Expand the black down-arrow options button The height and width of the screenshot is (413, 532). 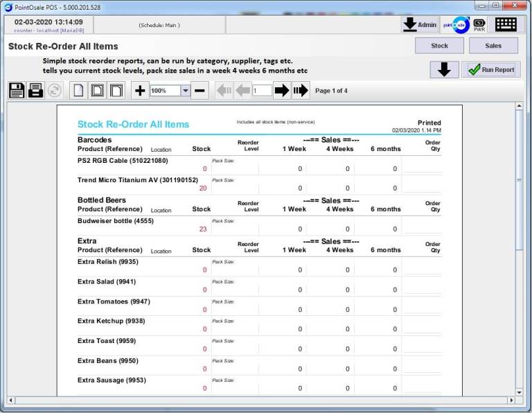(444, 69)
